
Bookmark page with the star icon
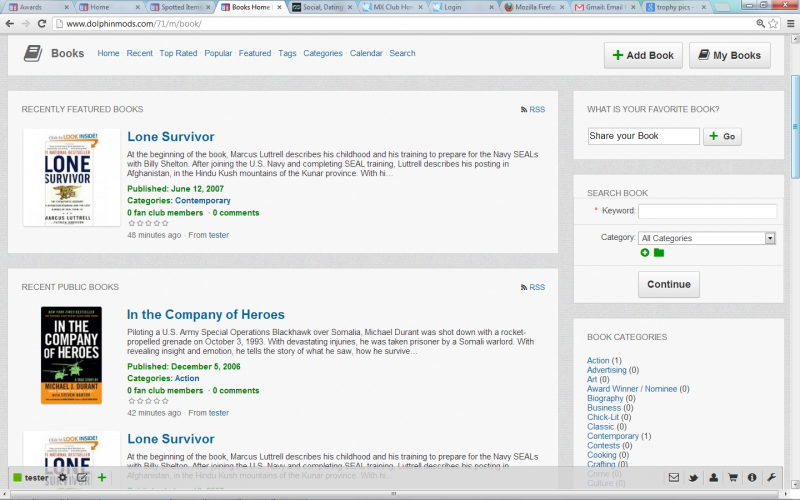click(x=773, y=23)
